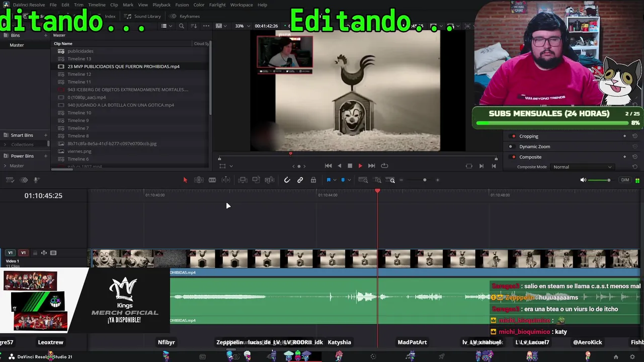Click the Detail Zoom icon

[x=378, y=180]
